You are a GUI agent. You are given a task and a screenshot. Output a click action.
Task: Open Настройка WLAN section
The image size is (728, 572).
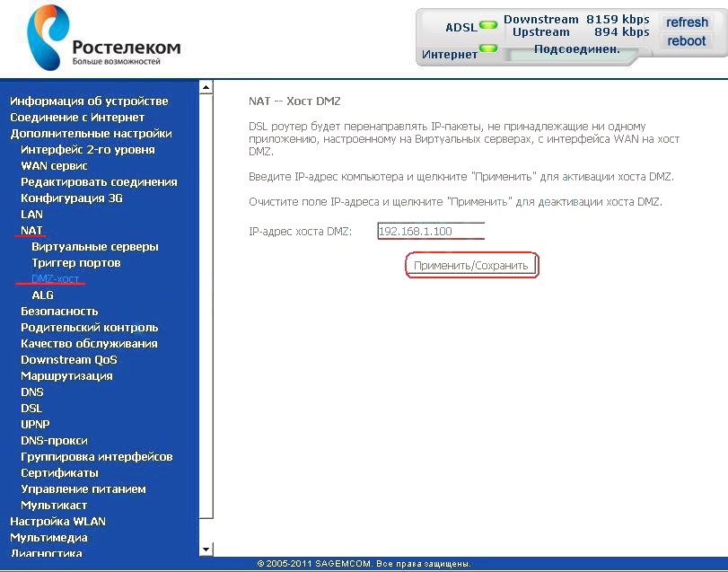point(57,522)
